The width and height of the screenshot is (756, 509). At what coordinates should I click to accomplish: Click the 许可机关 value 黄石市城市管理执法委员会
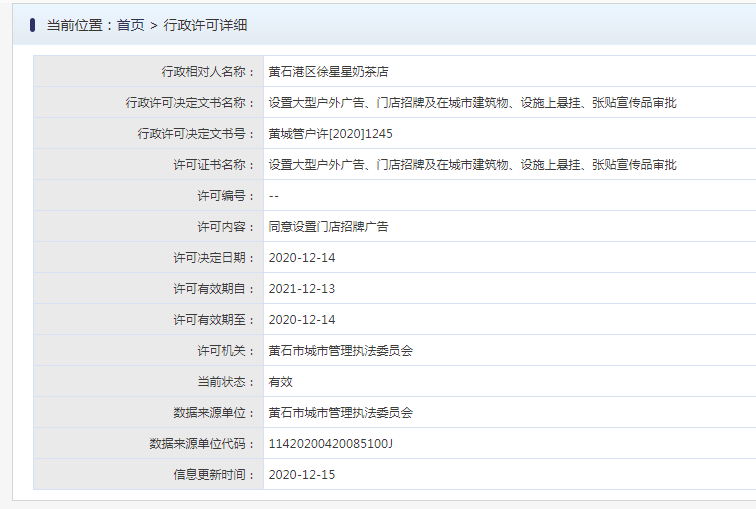340,351
